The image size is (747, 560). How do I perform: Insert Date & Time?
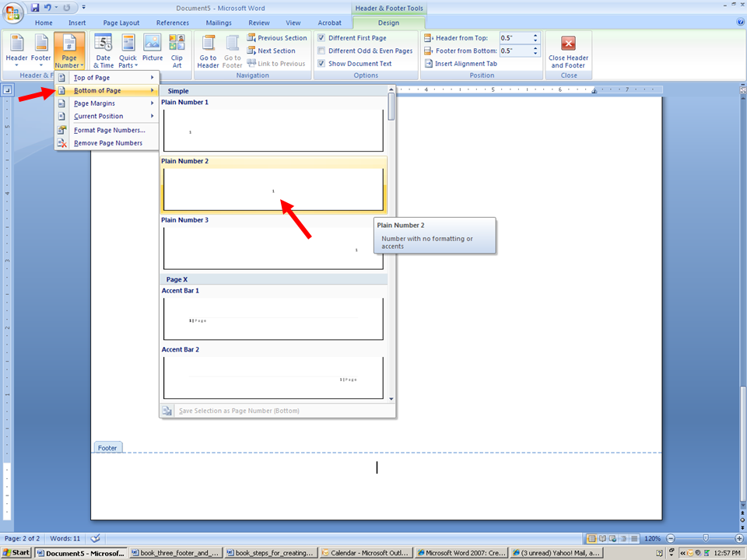[103, 51]
